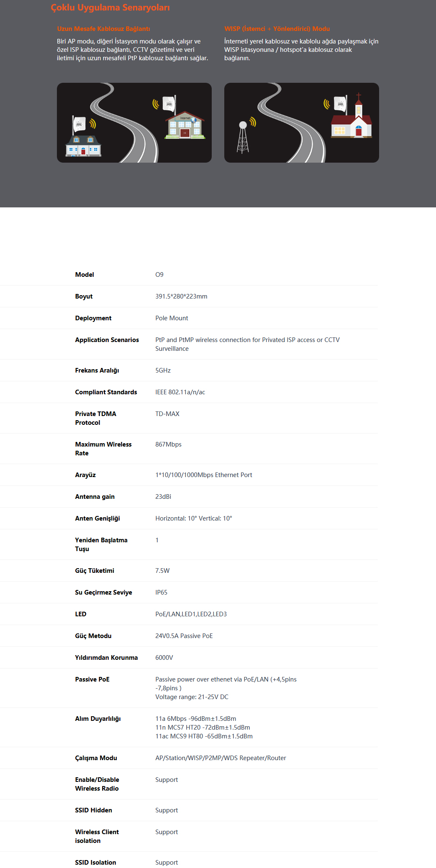This screenshot has width=436, height=868.
Task: Click the antenna icon above the church
Action: (341, 105)
